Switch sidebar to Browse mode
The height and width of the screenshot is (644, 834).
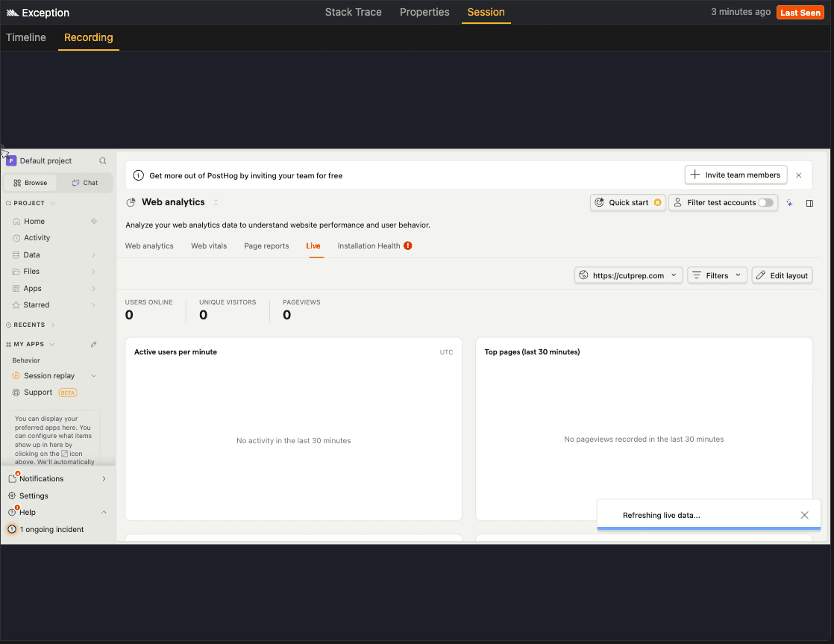point(31,183)
